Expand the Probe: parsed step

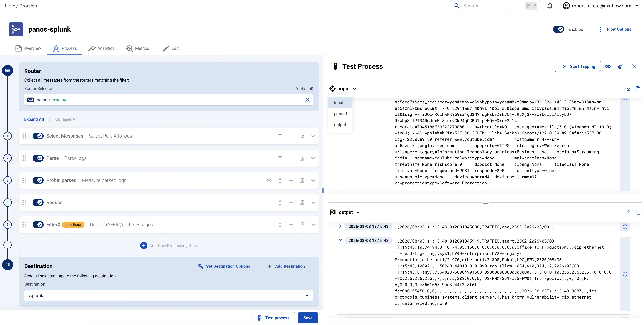pyautogui.click(x=313, y=180)
